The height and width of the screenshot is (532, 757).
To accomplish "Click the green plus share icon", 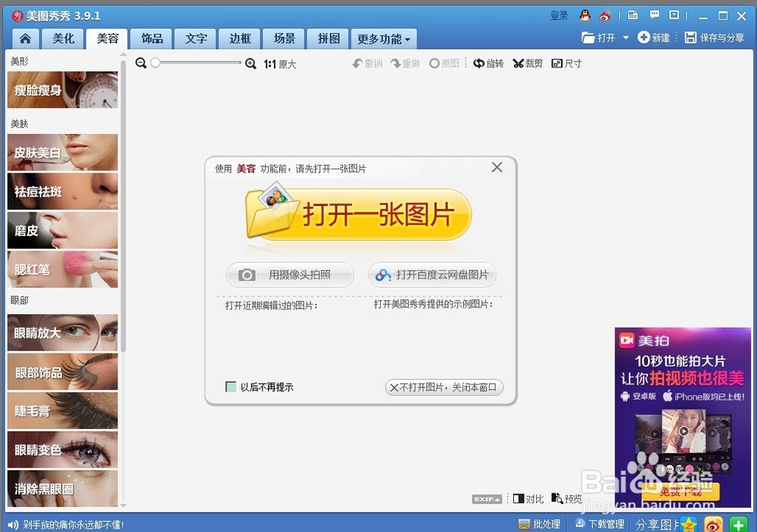I will 738,524.
